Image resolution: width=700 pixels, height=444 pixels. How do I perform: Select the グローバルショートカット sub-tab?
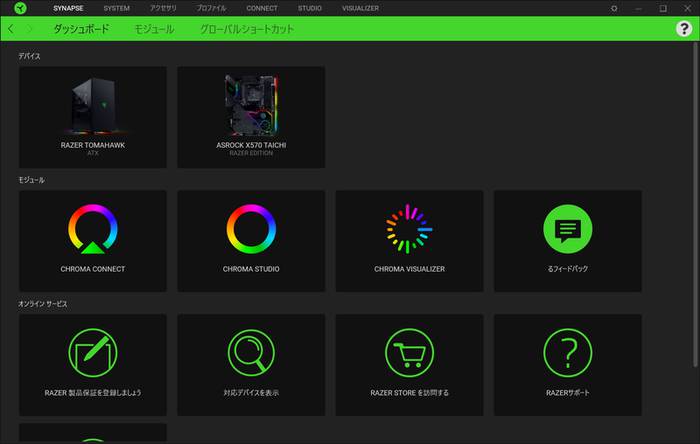tap(247, 29)
